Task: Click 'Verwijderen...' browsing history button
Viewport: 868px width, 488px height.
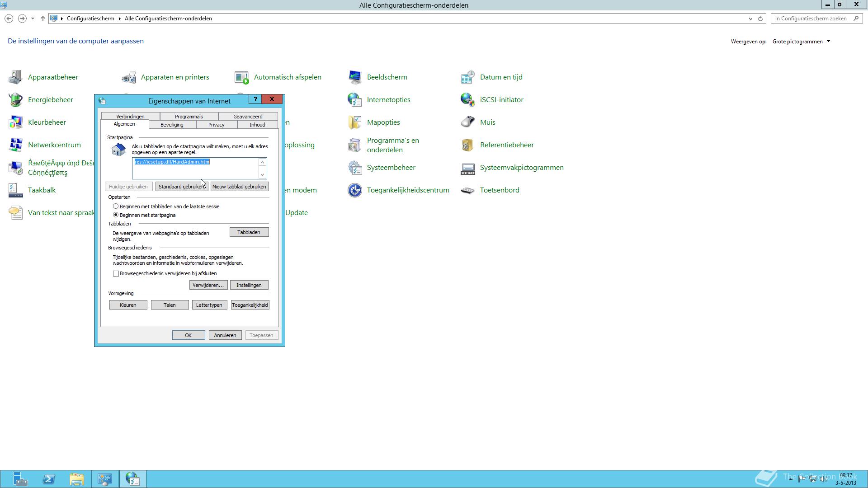Action: point(208,285)
